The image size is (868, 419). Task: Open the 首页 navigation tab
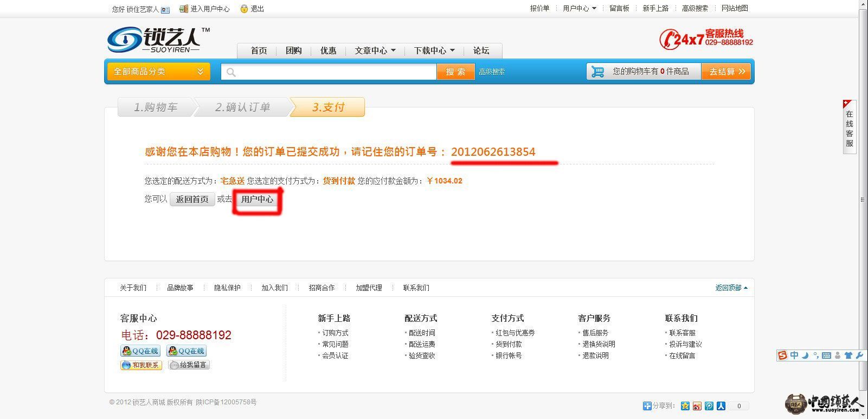coord(259,50)
